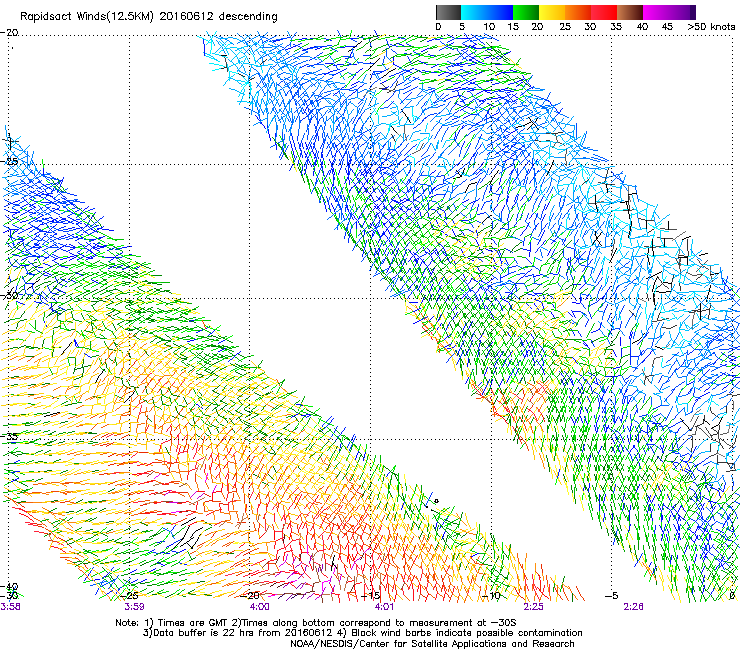The height and width of the screenshot is (650, 740).
Task: Click the -40 latitude axis label
Action: (x=9, y=587)
